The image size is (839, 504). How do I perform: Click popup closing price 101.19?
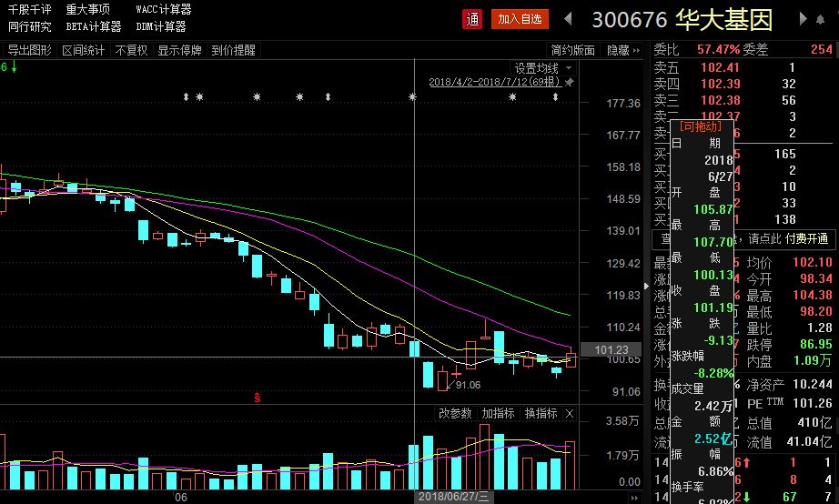[x=713, y=308]
